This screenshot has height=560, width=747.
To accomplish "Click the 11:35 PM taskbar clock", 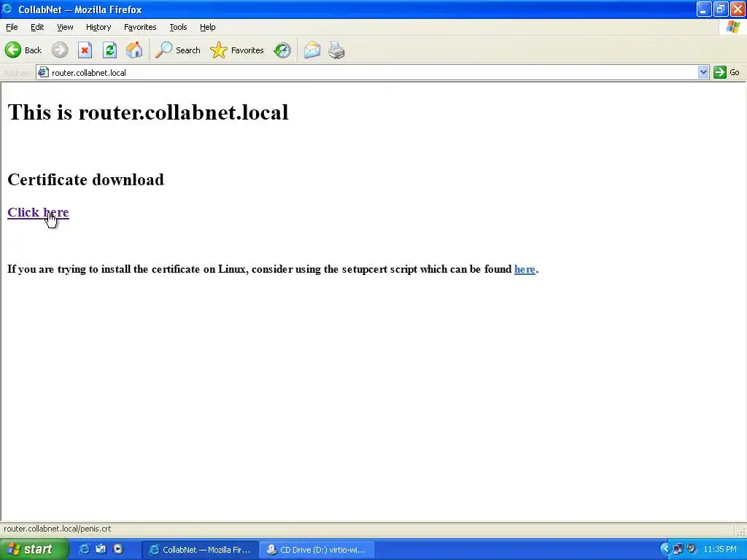I will click(x=720, y=549).
